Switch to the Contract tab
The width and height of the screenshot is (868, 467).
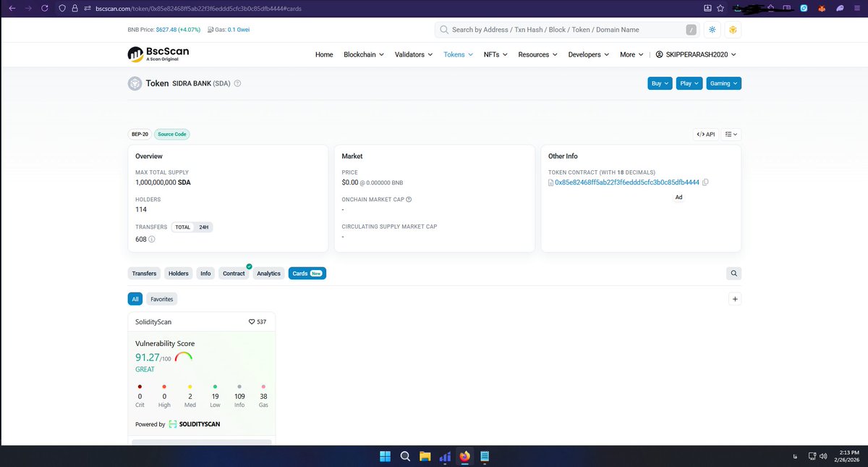coord(234,273)
